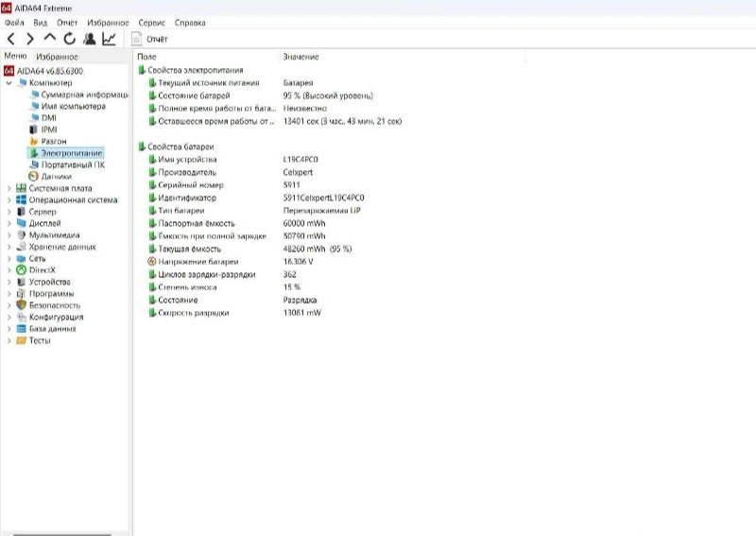Image resolution: width=756 pixels, height=536 pixels.
Task: Expand the Системная плата node
Action: coord(9,188)
